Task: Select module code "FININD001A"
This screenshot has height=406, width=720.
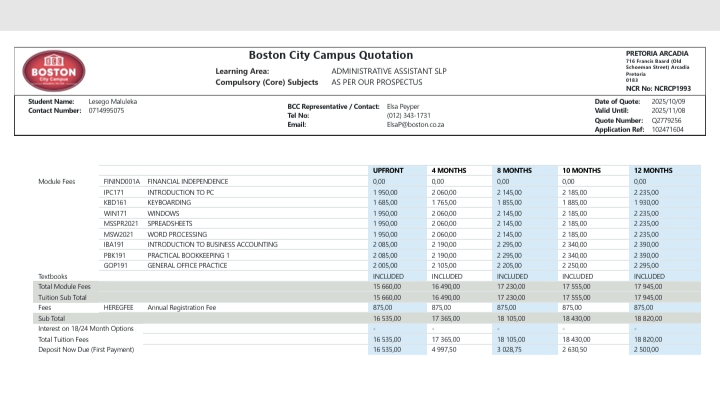Action: (x=121, y=181)
